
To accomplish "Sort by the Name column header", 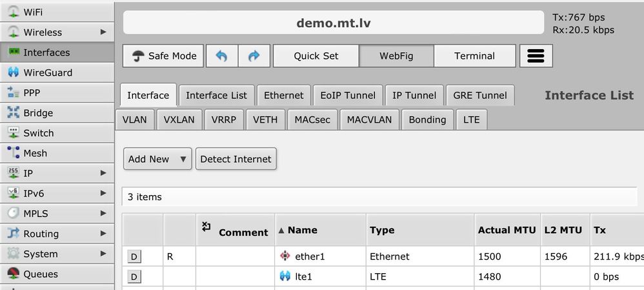I will (302, 230).
